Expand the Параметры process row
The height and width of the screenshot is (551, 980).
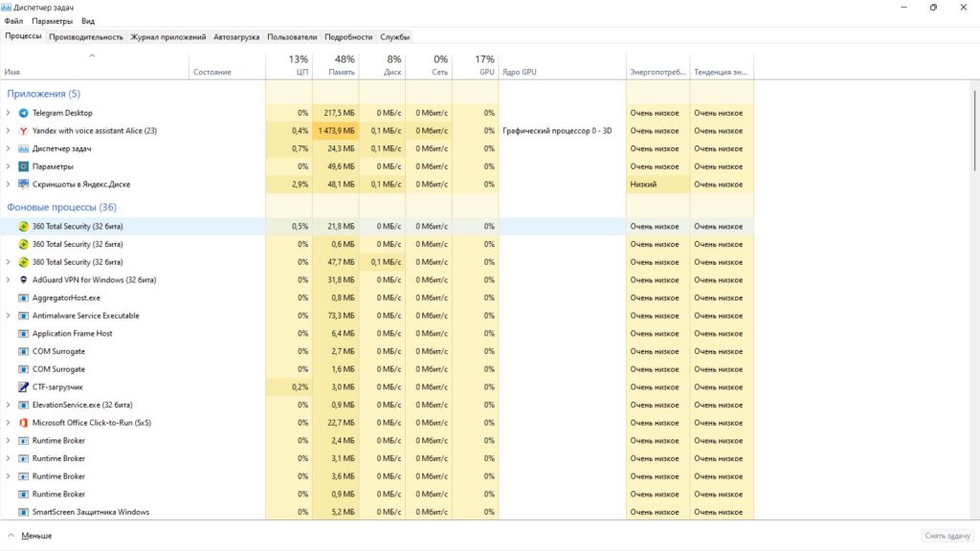[8, 166]
